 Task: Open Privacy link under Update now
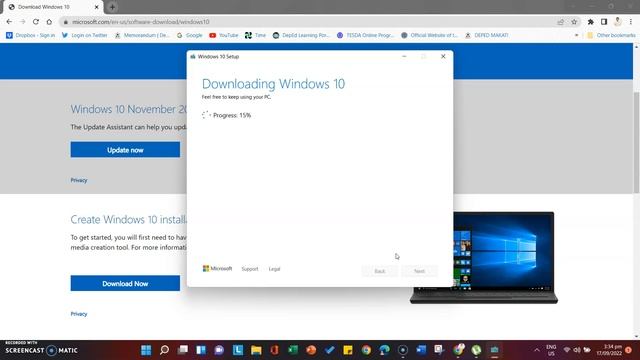(x=79, y=180)
